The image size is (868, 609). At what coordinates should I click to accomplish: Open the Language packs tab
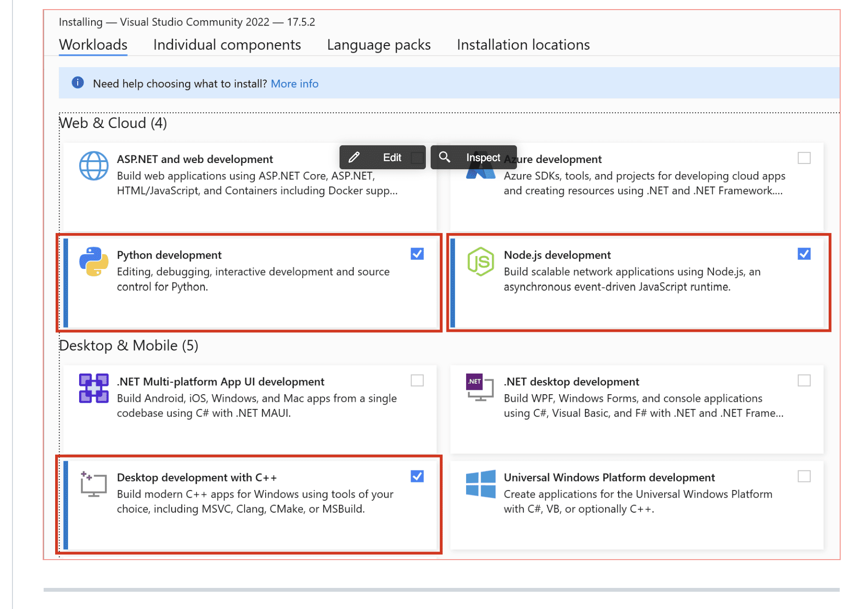pyautogui.click(x=379, y=45)
